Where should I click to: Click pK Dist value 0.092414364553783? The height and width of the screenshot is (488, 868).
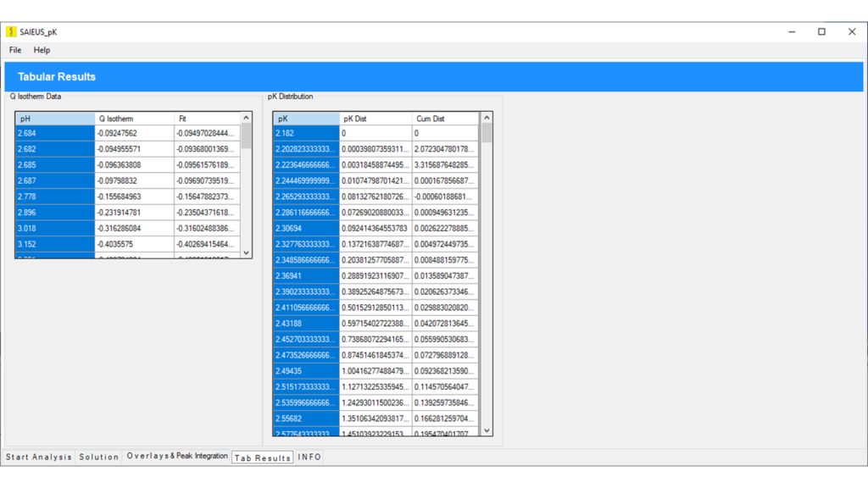(376, 228)
